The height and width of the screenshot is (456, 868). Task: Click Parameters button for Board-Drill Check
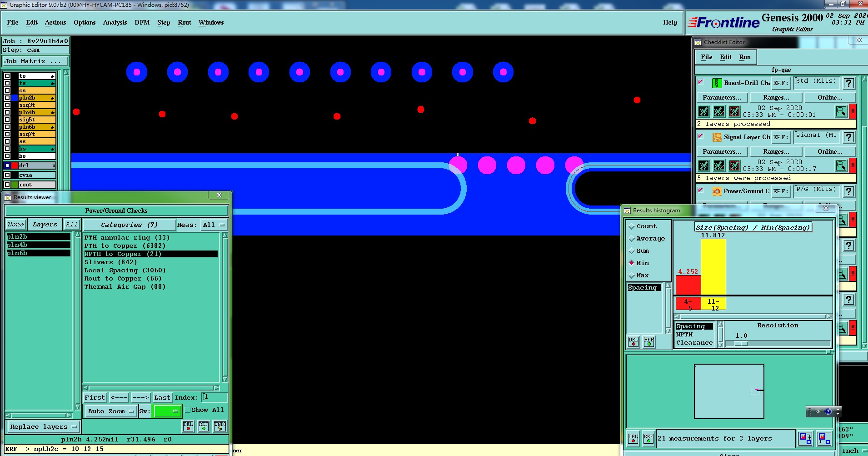722,98
